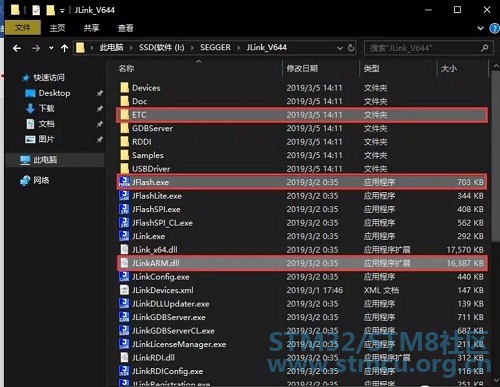
Task: Select the JLinkARM.dll file icon
Action: (124, 263)
